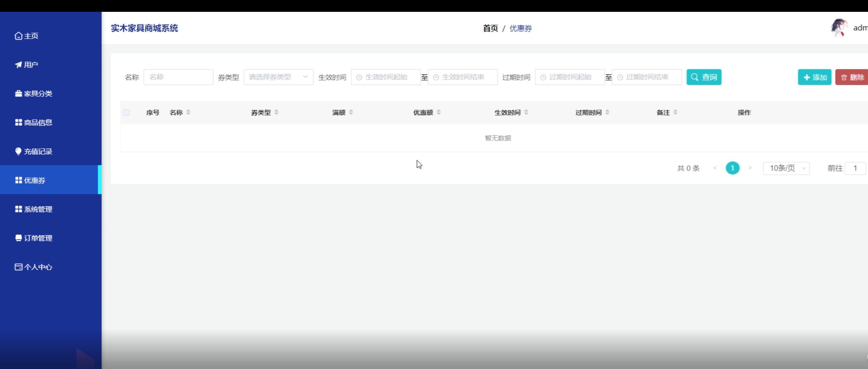Click the home icon beside 主页

click(x=18, y=36)
